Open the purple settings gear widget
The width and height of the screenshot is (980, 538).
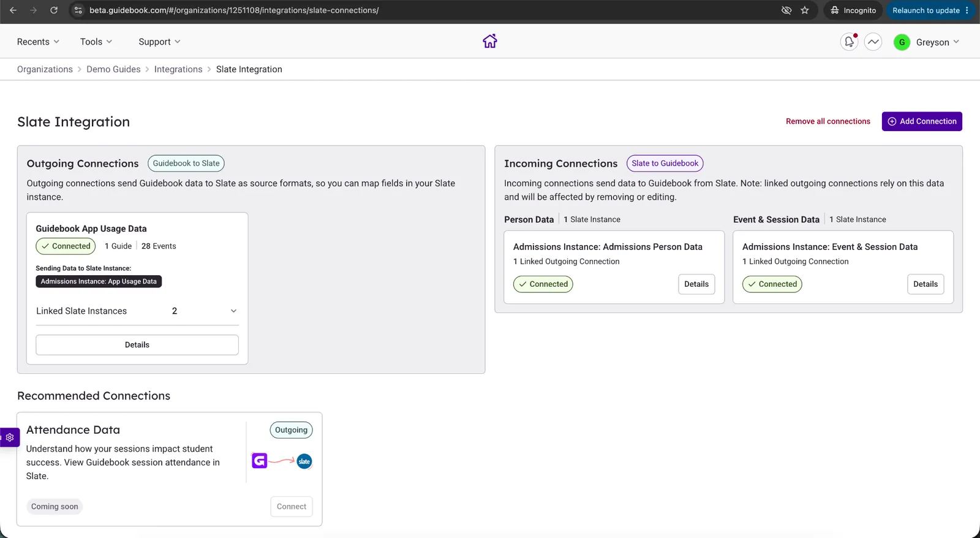pos(10,438)
